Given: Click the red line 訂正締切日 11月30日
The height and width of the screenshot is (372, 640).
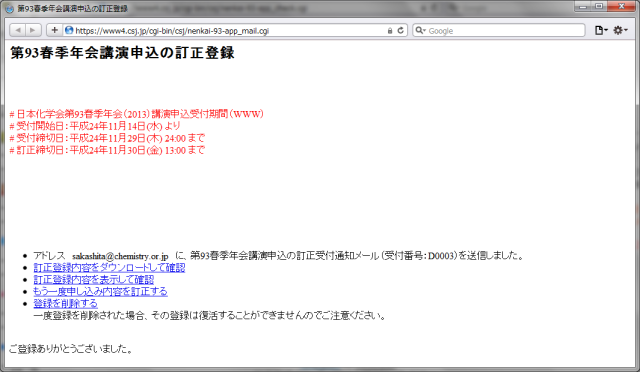Looking at the screenshot, I should [x=107, y=150].
